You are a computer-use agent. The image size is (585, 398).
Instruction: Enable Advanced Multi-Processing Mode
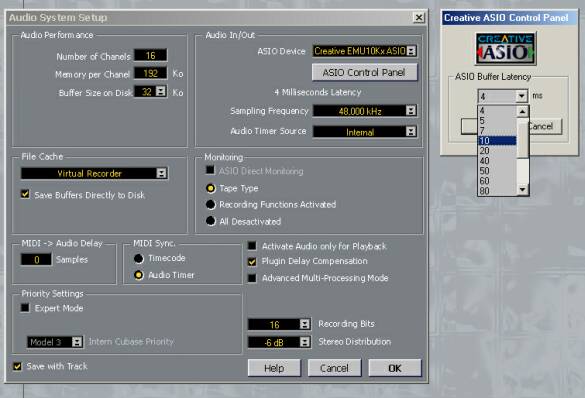pyautogui.click(x=252, y=278)
